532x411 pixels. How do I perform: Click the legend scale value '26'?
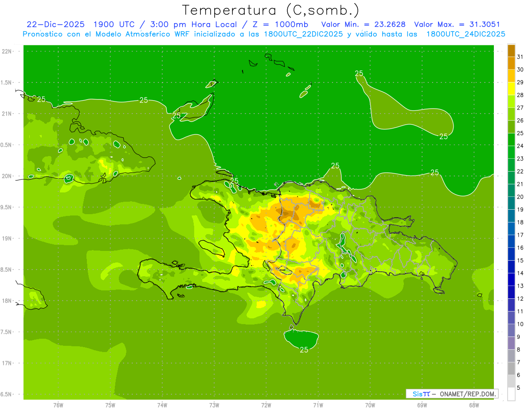click(x=520, y=120)
